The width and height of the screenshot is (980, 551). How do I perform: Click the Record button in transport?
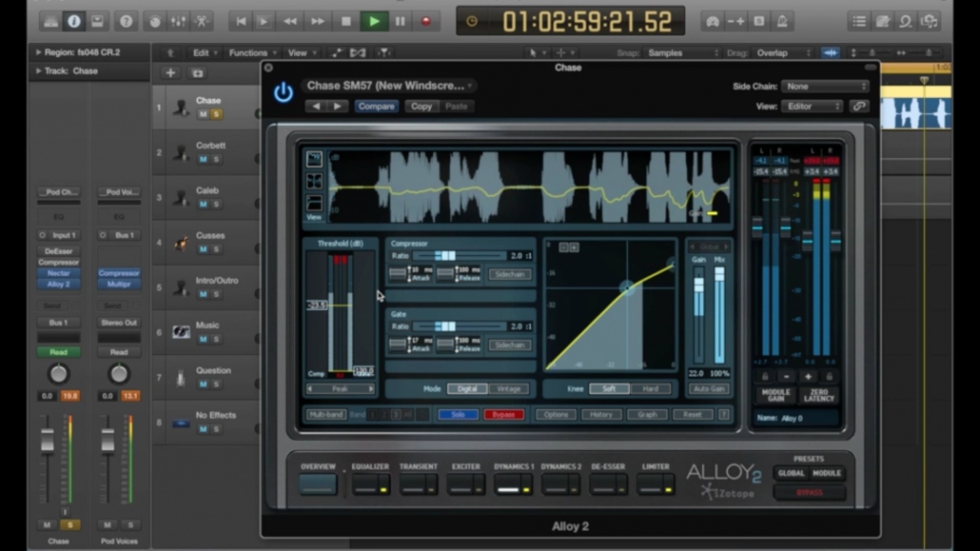coord(425,21)
